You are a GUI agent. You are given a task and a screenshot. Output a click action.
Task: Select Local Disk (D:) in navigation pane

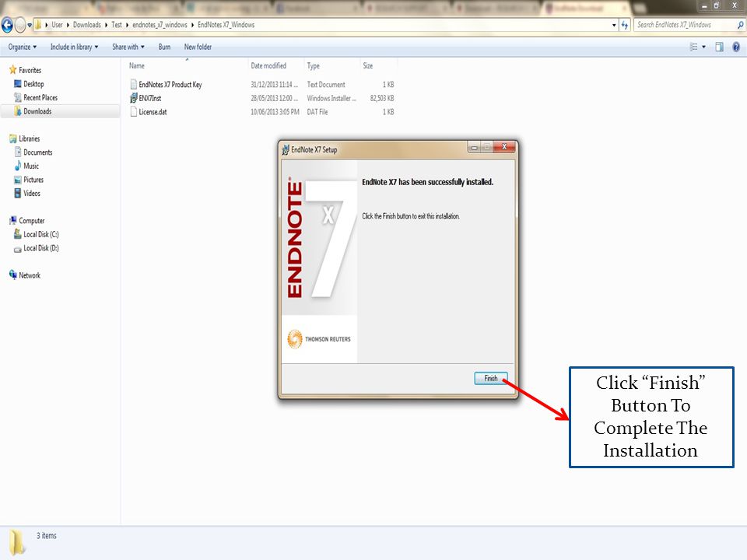coord(41,248)
